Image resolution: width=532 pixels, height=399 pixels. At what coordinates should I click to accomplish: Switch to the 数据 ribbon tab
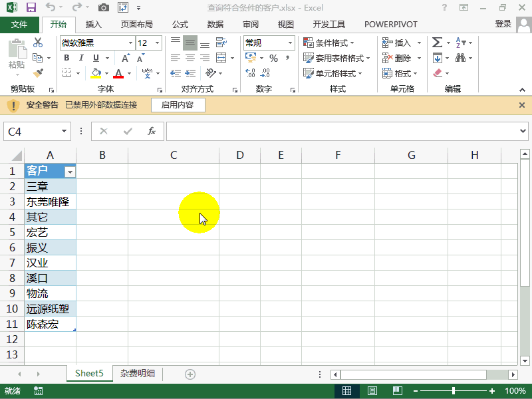pyautogui.click(x=215, y=24)
